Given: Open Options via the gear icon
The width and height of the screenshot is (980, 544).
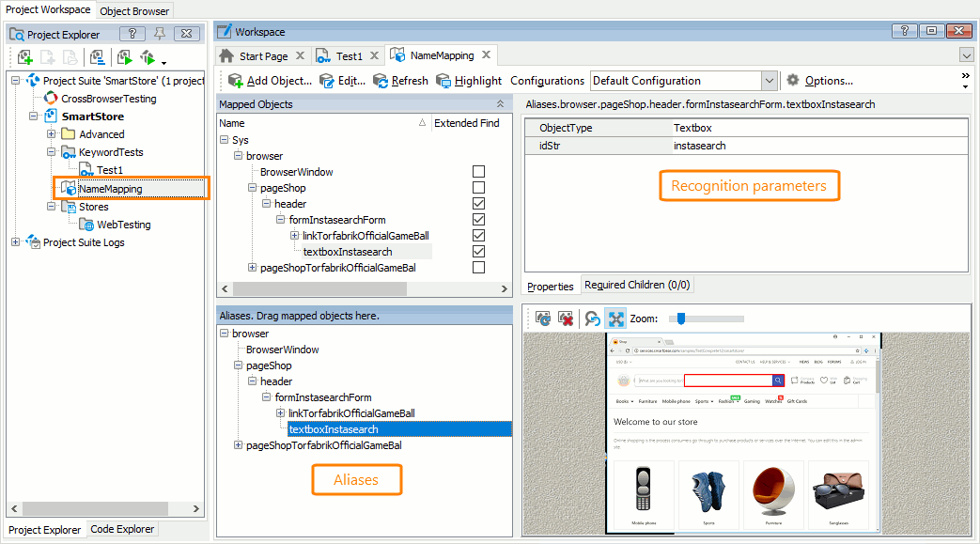Looking at the screenshot, I should tap(793, 81).
